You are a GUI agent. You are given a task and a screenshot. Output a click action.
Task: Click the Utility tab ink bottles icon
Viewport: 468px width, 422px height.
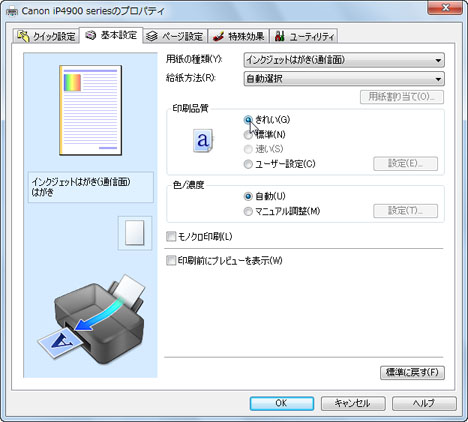coord(280,36)
